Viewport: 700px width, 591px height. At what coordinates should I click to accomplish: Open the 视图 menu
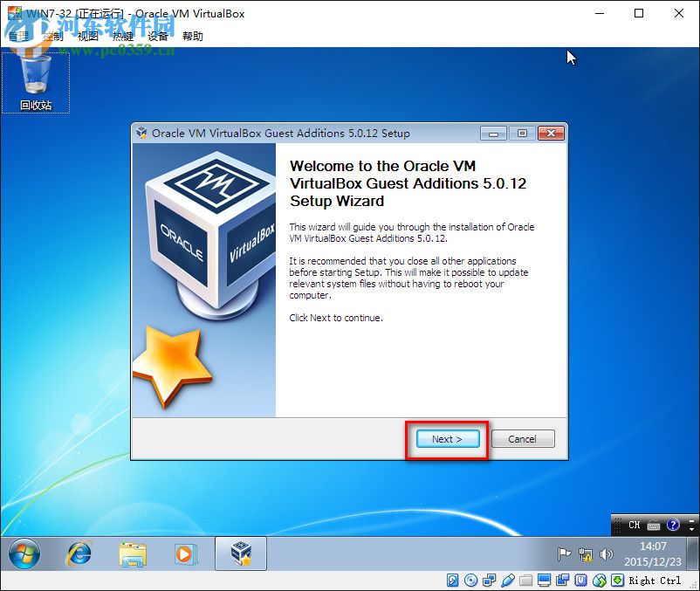87,37
